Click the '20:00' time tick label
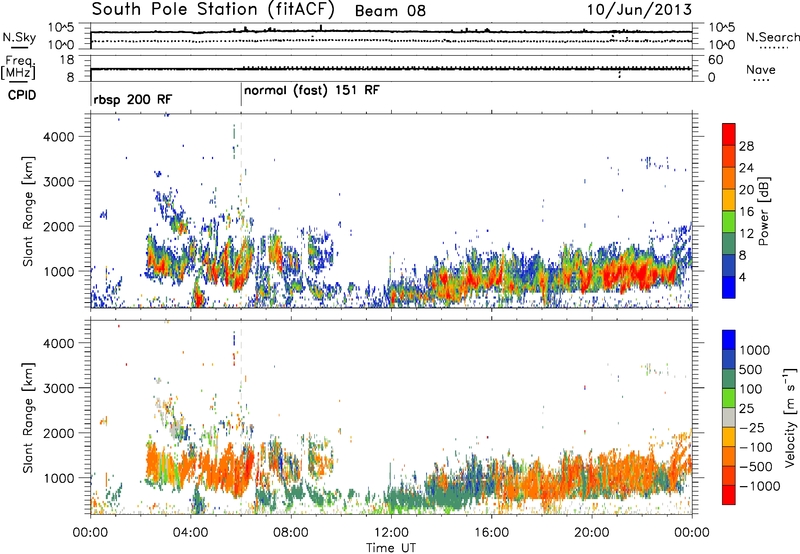This screenshot has width=800, height=554. point(592,533)
